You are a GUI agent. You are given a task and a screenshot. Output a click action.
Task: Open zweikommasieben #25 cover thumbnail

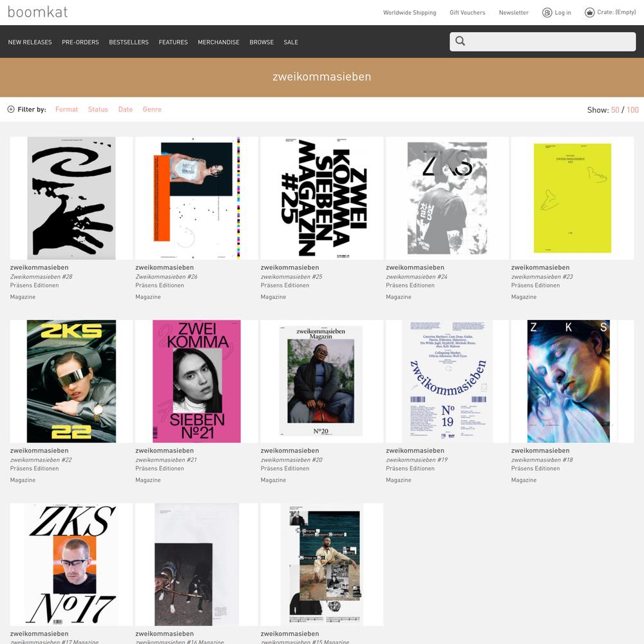point(322,198)
